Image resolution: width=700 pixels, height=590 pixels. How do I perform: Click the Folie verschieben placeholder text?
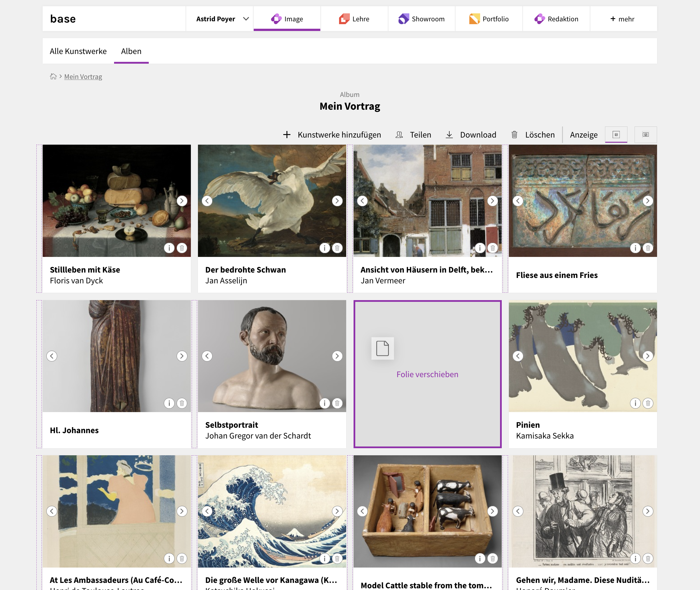428,374
